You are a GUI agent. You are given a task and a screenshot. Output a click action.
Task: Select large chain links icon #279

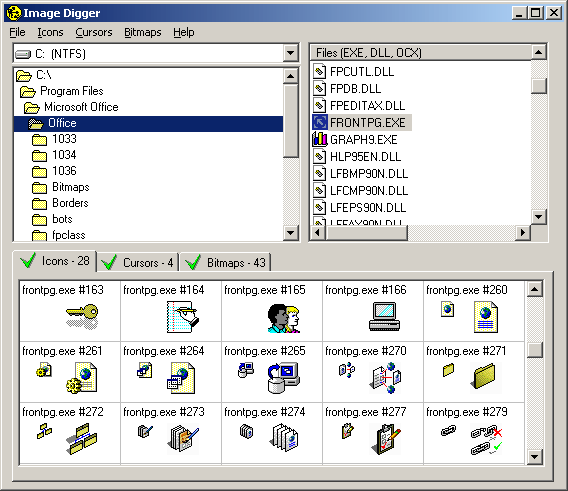pos(486,440)
